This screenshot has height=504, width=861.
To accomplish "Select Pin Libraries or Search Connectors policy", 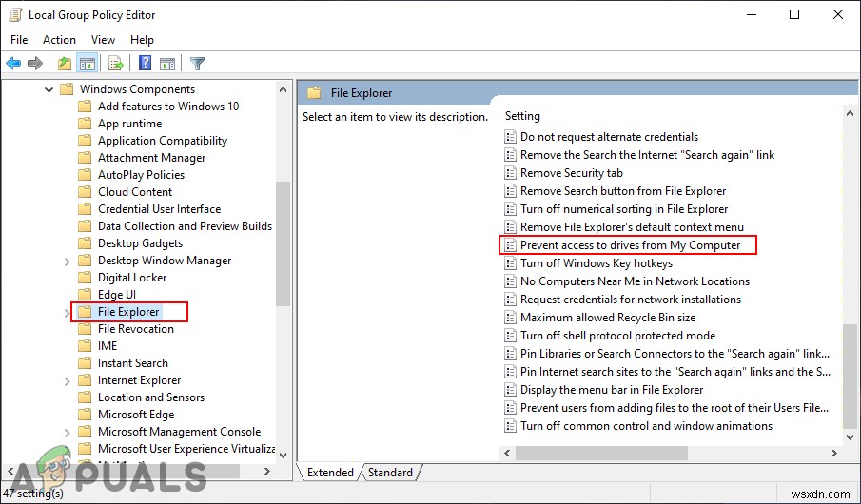I will click(x=675, y=354).
